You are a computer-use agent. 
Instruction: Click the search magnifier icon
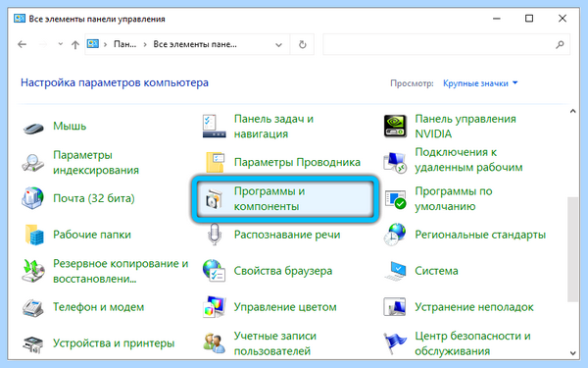pyautogui.click(x=560, y=45)
